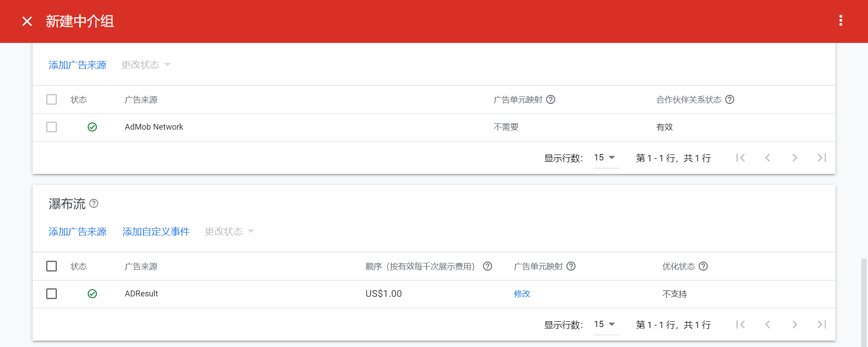Click 添加广告来源 in waterfall section
Screen dimensions: 868x347
77,232
